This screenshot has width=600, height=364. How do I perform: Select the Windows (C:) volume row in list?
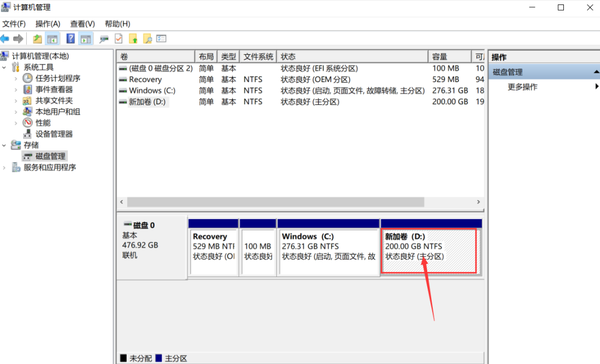[x=301, y=90]
